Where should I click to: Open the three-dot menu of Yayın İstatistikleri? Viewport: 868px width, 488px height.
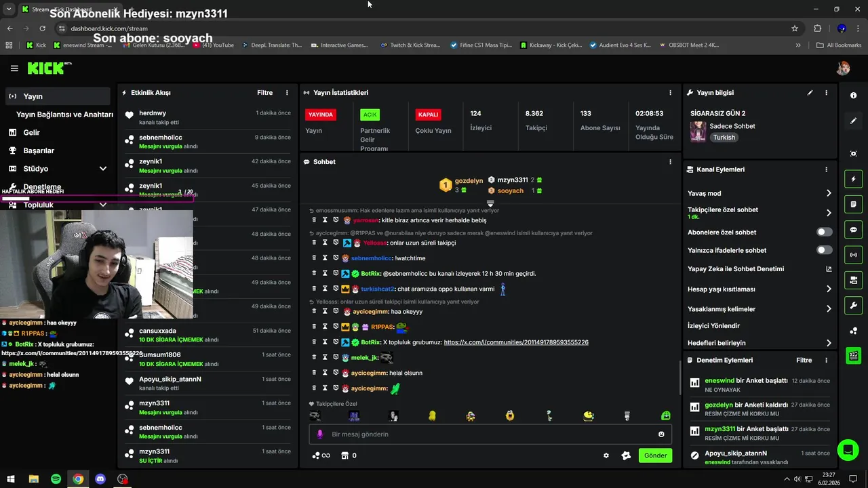[671, 93]
